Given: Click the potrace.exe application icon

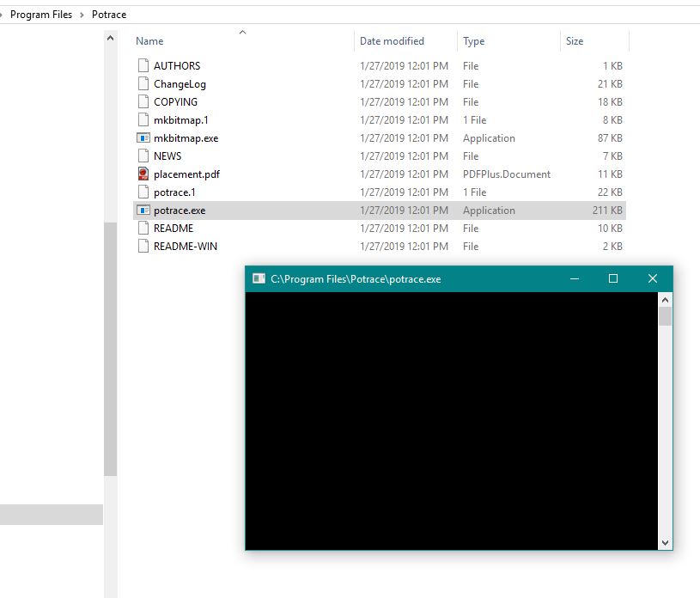Looking at the screenshot, I should [x=143, y=210].
